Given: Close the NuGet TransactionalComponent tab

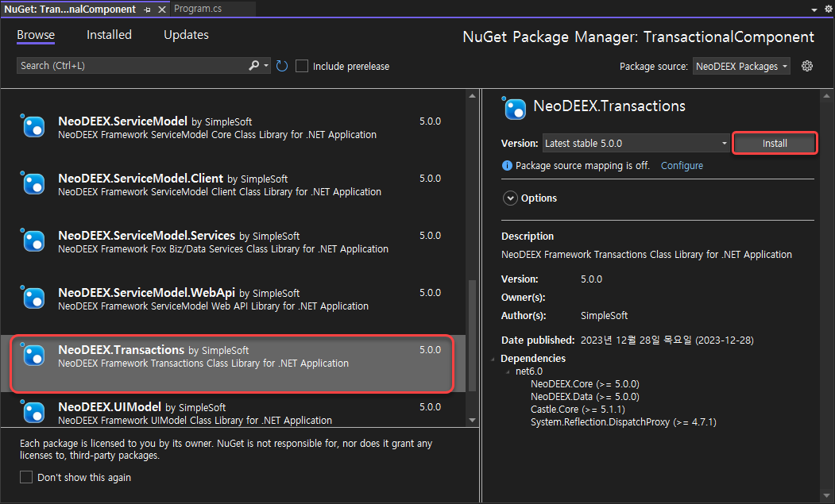Looking at the screenshot, I should pos(162,10).
